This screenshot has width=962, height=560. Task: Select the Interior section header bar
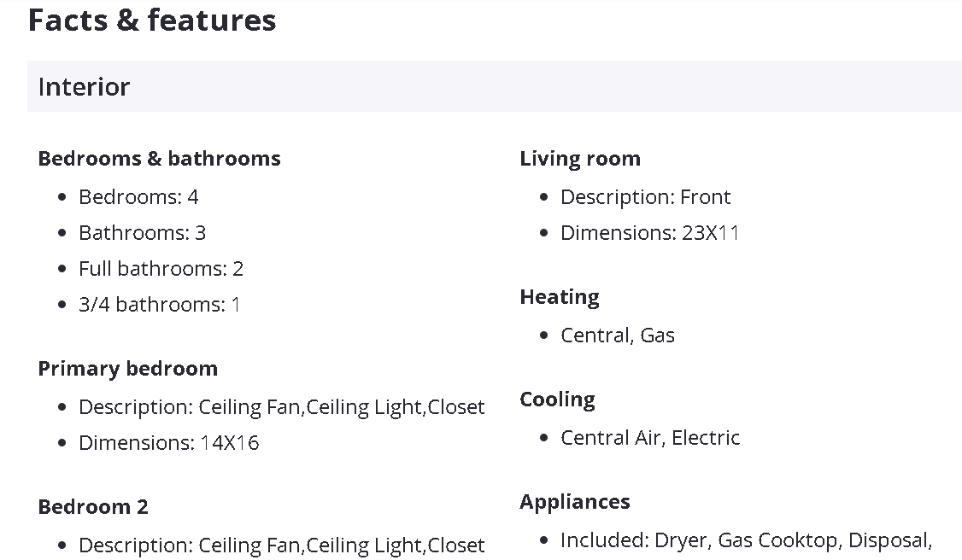494,86
